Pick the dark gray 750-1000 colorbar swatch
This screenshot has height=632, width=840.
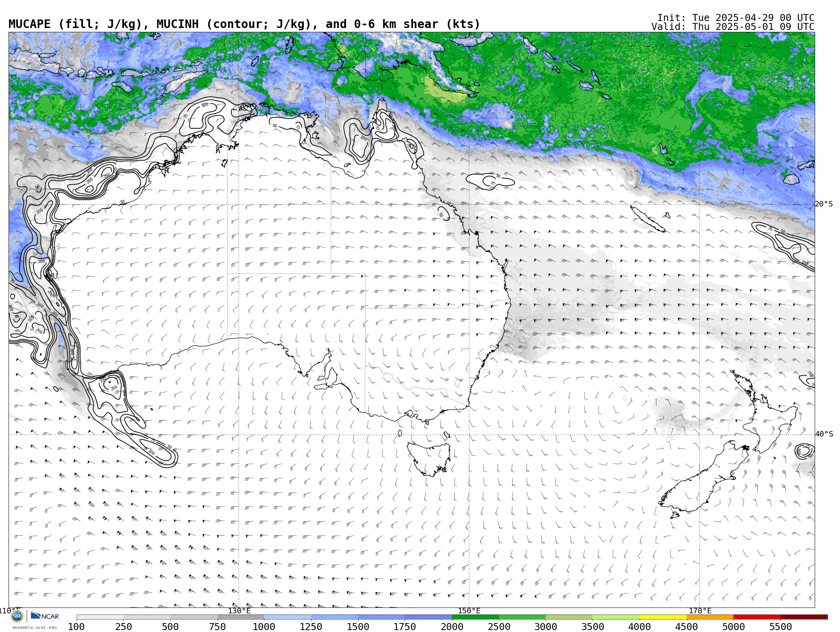pyautogui.click(x=241, y=617)
